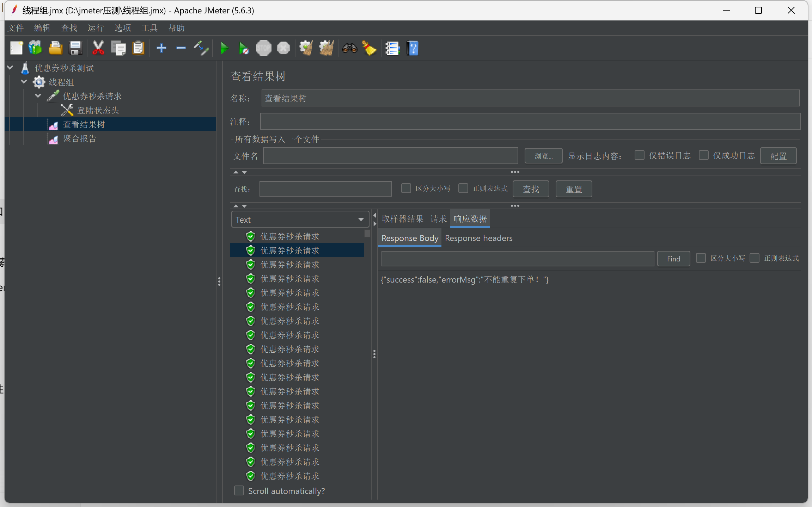
Task: Click the scissors Cut icon
Action: tap(98, 48)
